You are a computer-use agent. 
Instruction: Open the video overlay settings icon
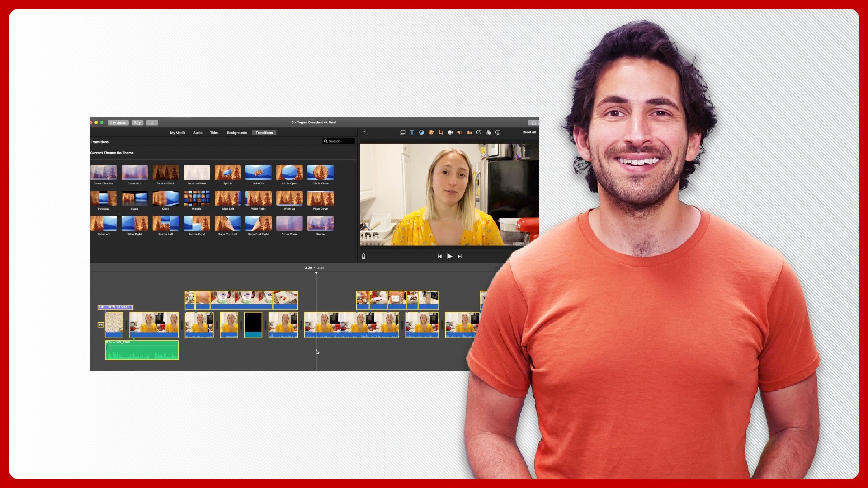point(402,132)
